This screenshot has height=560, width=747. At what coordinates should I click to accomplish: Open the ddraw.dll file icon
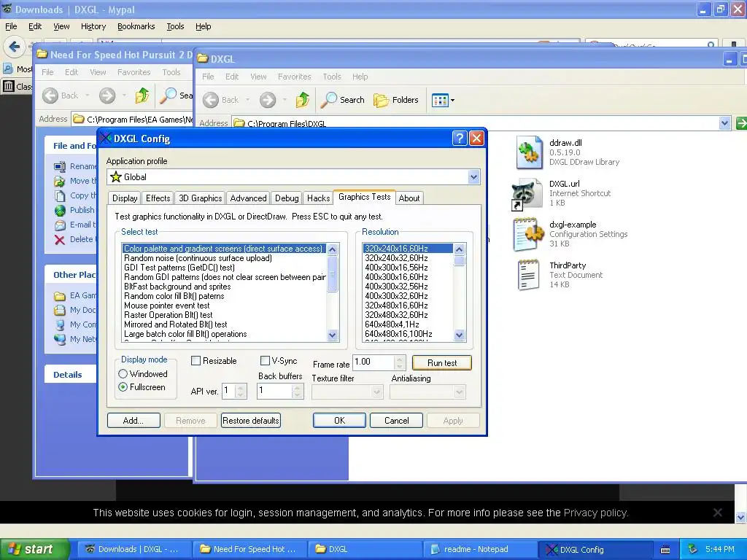tap(530, 152)
